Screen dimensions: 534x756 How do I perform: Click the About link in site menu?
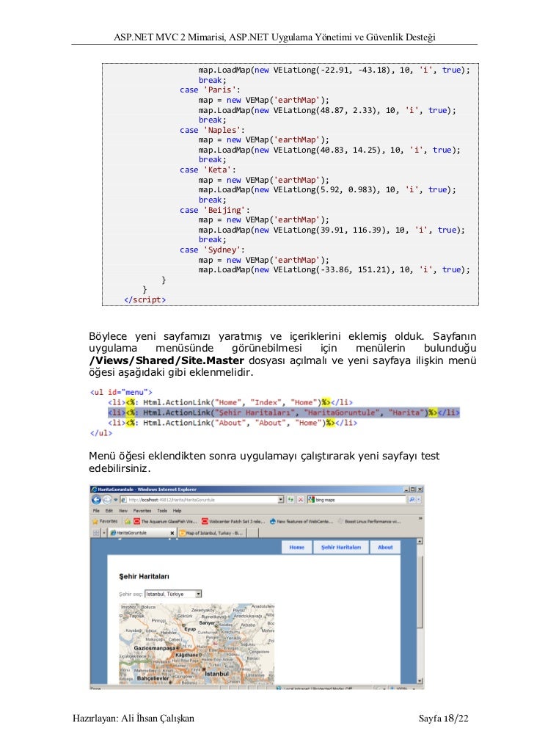click(385, 548)
